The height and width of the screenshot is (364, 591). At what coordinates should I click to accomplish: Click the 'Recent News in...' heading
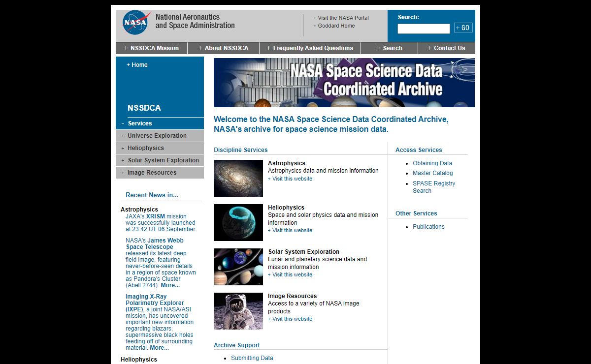[152, 195]
